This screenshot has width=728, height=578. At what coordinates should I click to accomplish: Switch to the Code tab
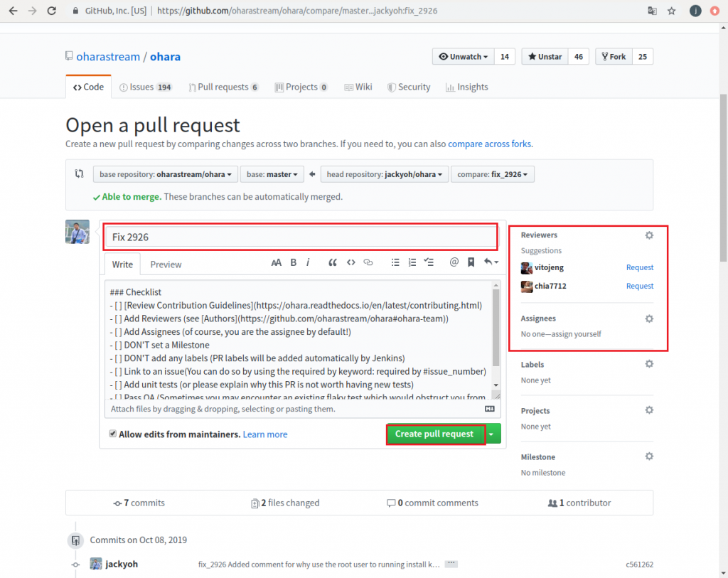[x=88, y=87]
